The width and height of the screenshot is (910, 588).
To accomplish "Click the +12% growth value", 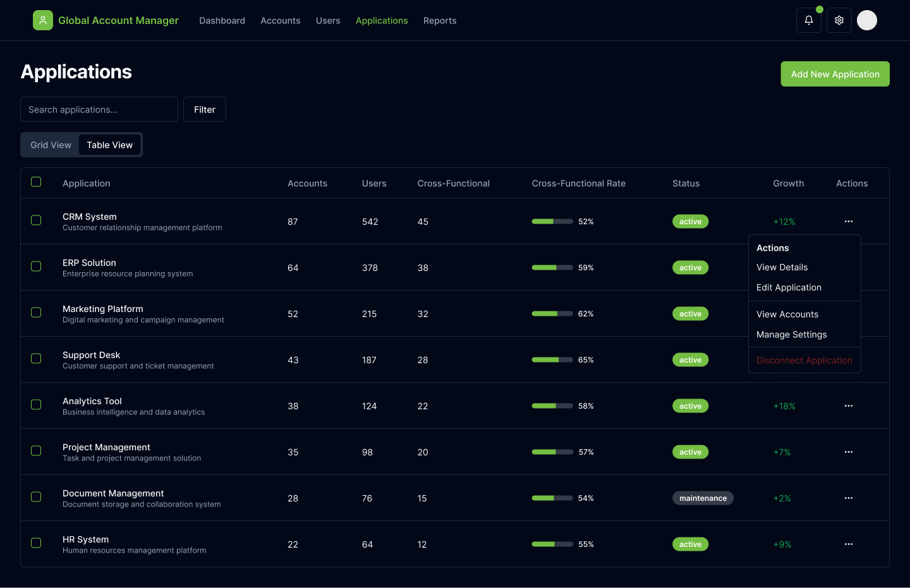I will pyautogui.click(x=784, y=222).
